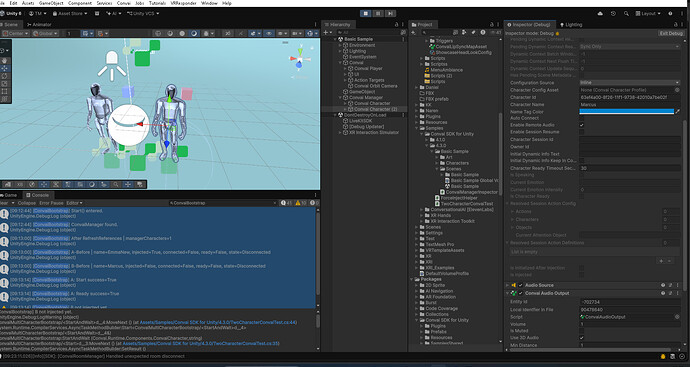Screen dimensions: 690x367
Task: Open the scene Gizmos dropdown
Action: click(312, 33)
